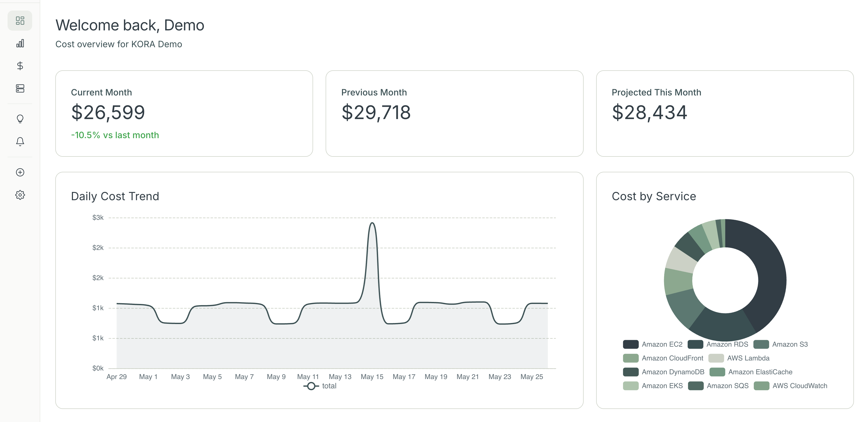
Task: Click the Amazon S3 legend swatch
Action: [761, 344]
